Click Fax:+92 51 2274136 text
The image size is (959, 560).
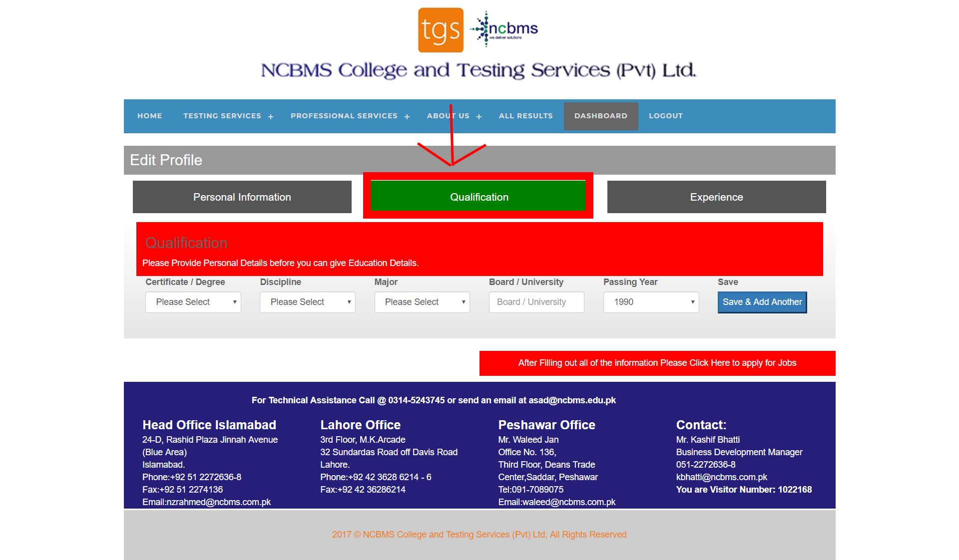coord(183,490)
